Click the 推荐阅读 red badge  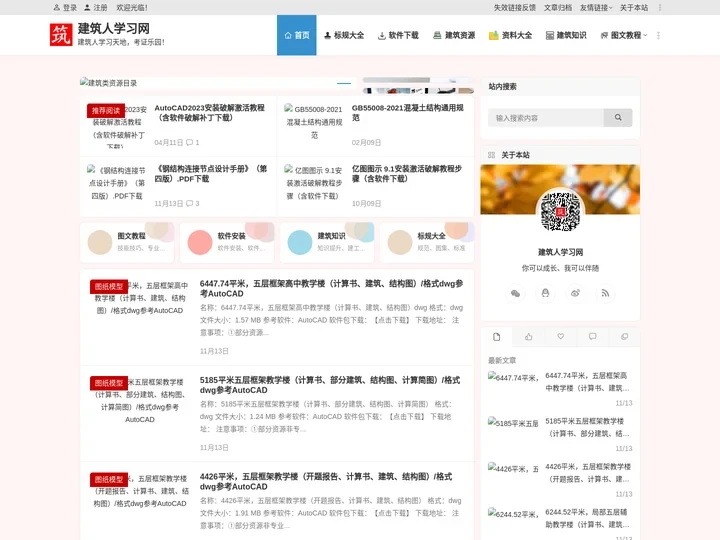click(x=106, y=111)
